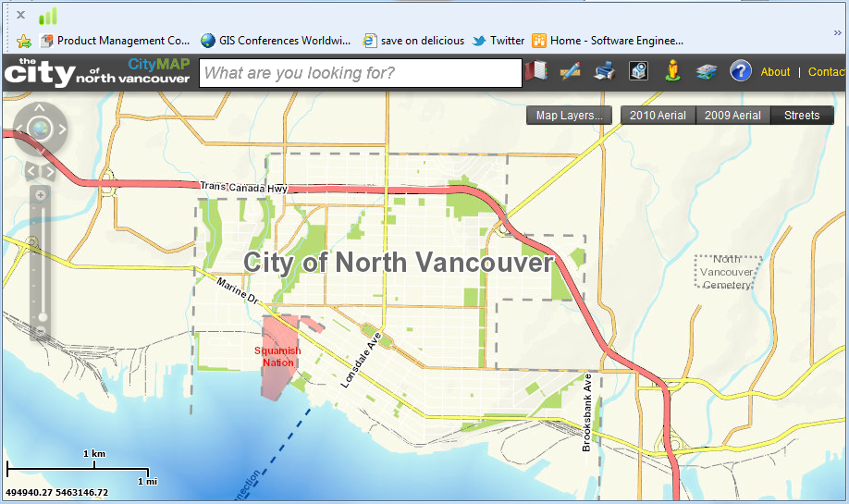Image resolution: width=849 pixels, height=504 pixels.
Task: Open the property search house icon
Action: coord(638,71)
